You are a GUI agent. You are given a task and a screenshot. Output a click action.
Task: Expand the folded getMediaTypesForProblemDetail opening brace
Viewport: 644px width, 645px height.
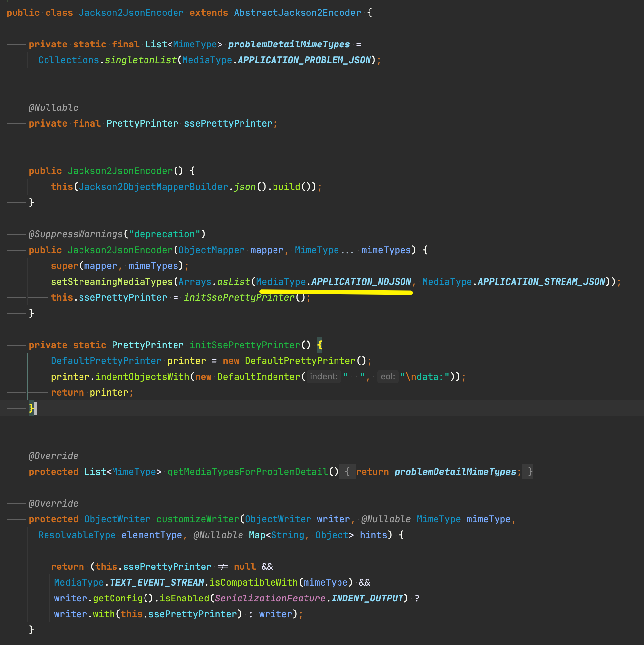(x=347, y=472)
